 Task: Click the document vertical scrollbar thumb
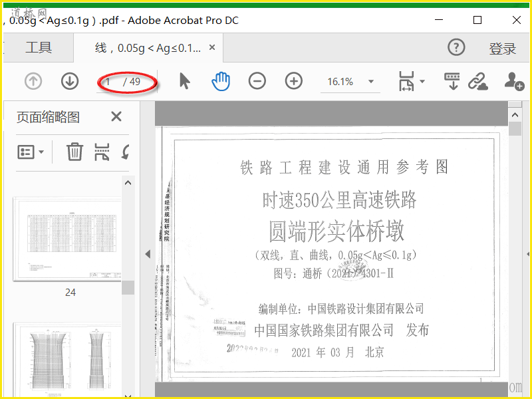tap(515, 129)
